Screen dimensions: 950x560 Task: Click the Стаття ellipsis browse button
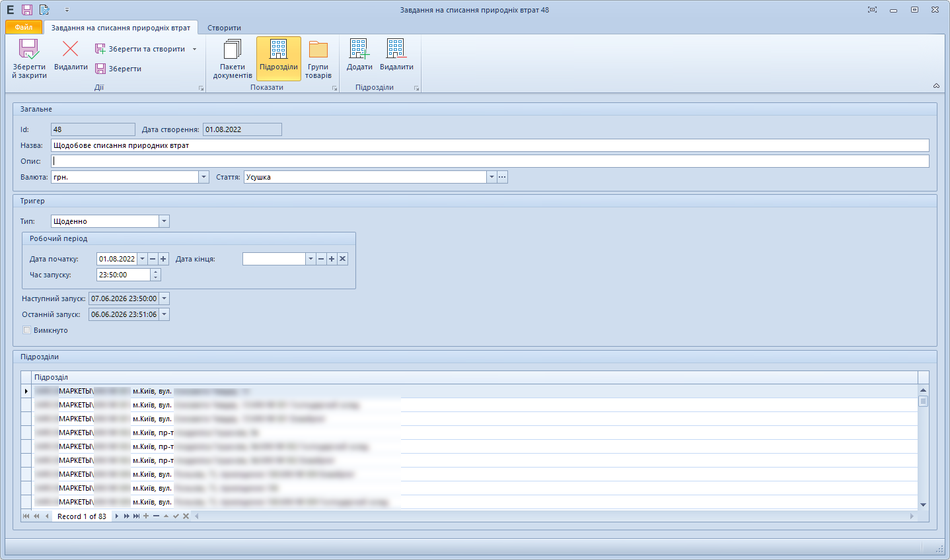pos(502,177)
